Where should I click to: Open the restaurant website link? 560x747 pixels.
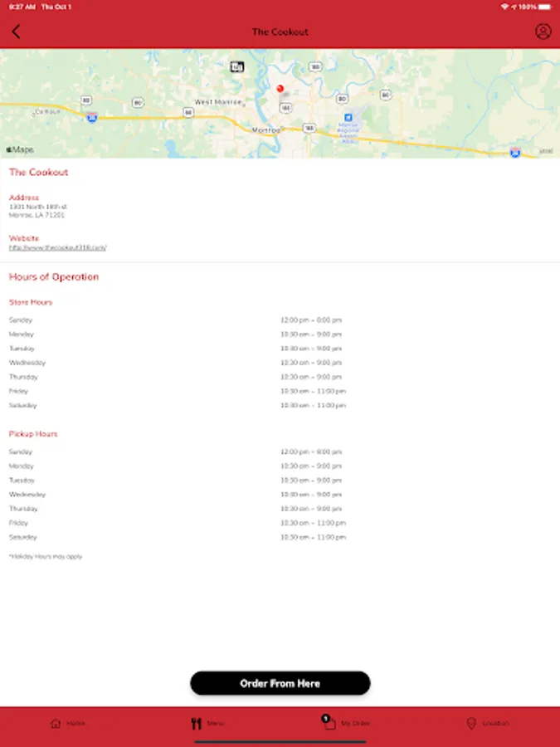(57, 247)
